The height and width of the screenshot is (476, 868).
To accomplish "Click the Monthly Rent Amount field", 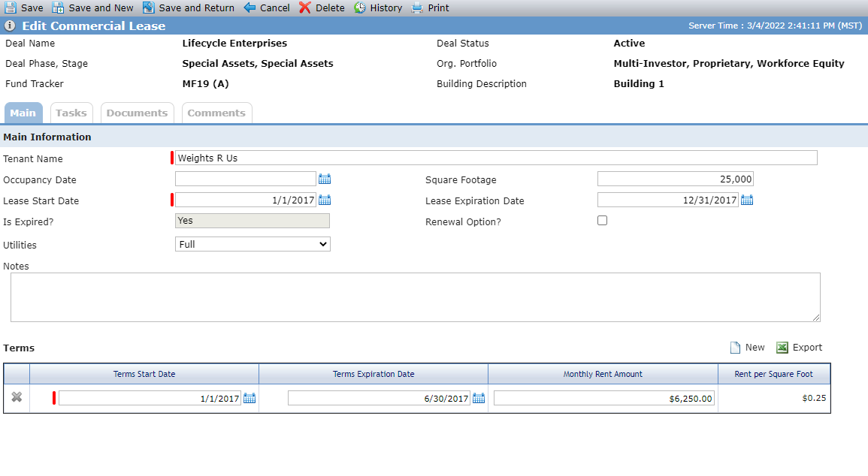I will [x=604, y=398].
